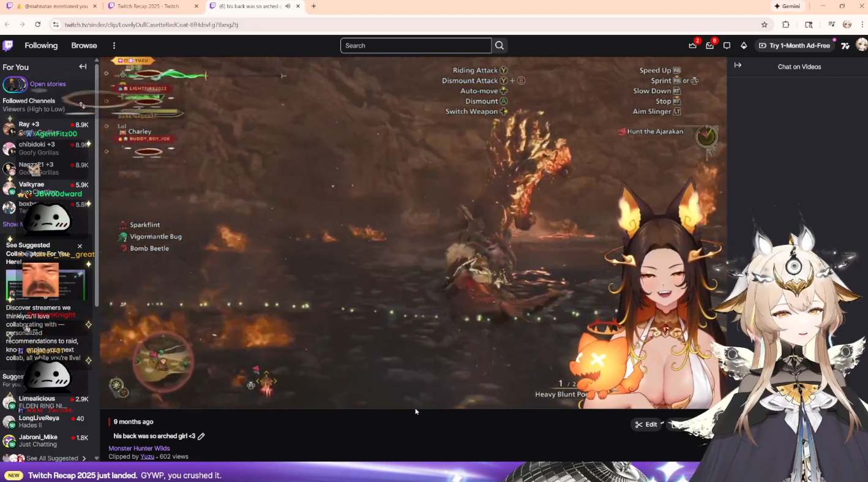
Task: Open the Twitch more options menu
Action: [114, 45]
